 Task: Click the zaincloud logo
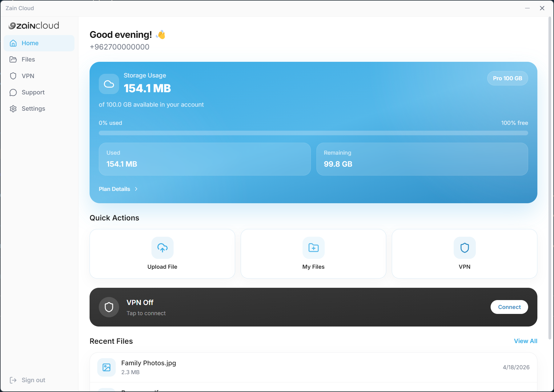pos(34,26)
